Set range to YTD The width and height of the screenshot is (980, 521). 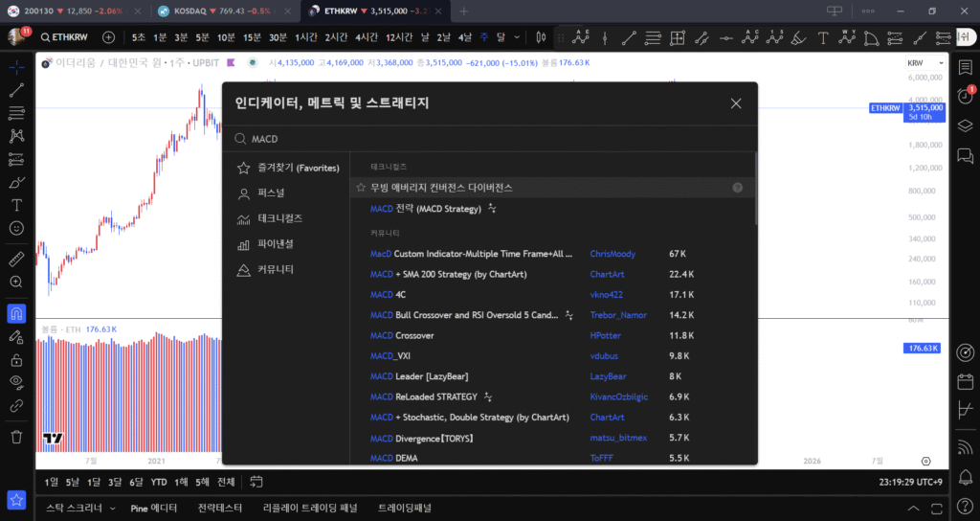[x=159, y=483]
